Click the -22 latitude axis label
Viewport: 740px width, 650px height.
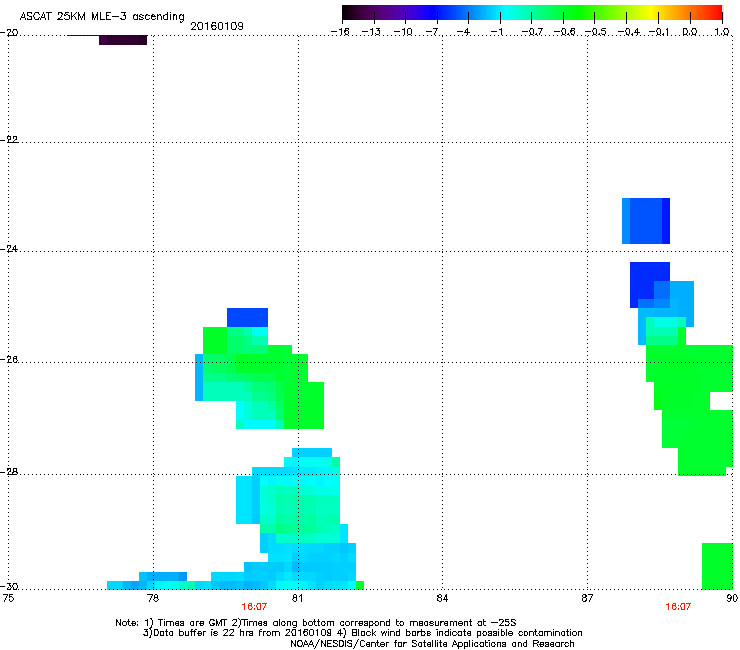[x=9, y=139]
